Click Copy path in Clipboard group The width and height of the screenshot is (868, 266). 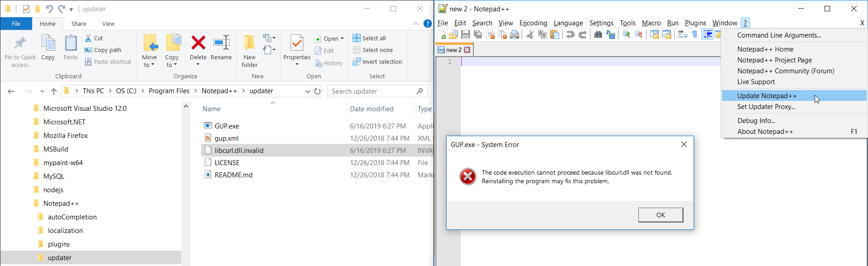coord(103,50)
